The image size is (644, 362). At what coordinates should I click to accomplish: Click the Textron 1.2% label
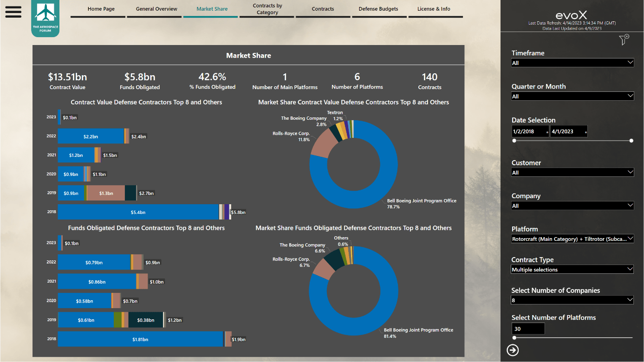click(335, 116)
